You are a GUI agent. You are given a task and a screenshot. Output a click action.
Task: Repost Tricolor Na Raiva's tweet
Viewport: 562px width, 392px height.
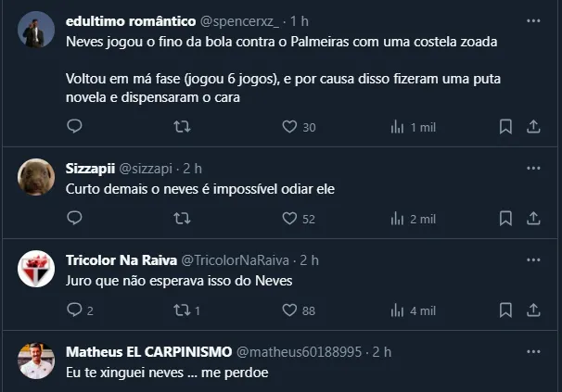pyautogui.click(x=183, y=310)
